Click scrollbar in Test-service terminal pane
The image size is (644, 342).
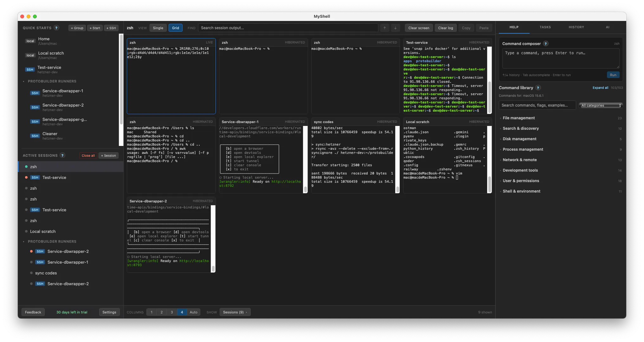pos(490,98)
